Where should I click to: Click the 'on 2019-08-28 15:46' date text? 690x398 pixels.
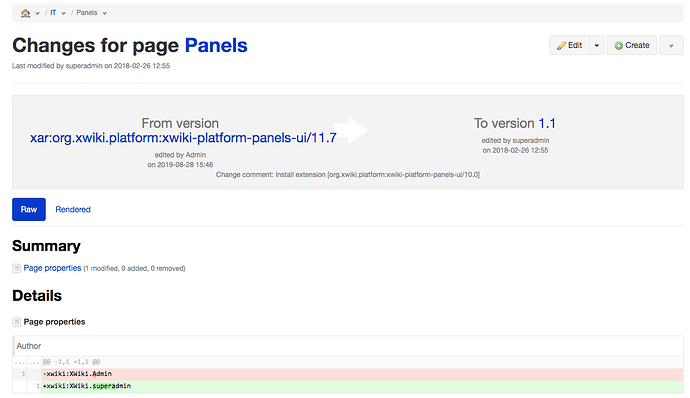click(x=180, y=165)
